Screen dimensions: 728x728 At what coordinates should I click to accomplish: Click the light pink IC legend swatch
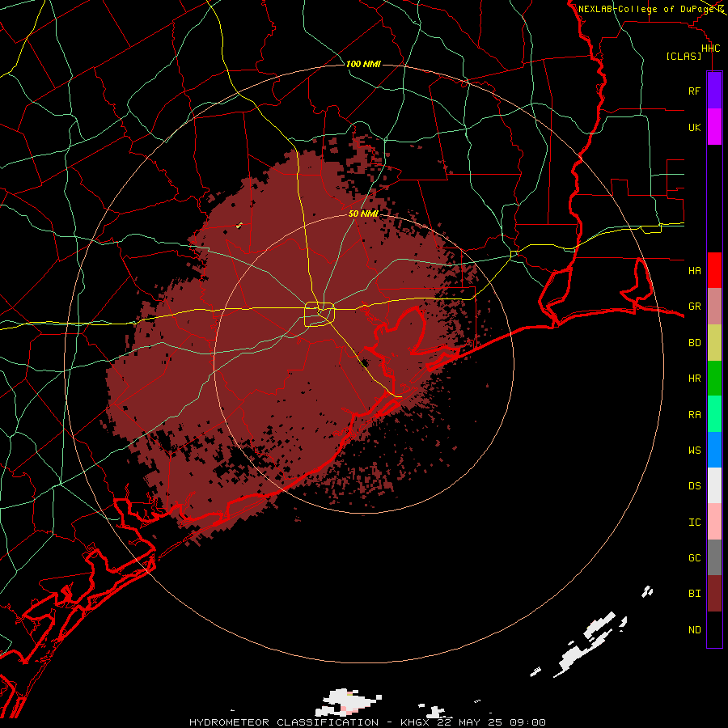click(x=714, y=522)
